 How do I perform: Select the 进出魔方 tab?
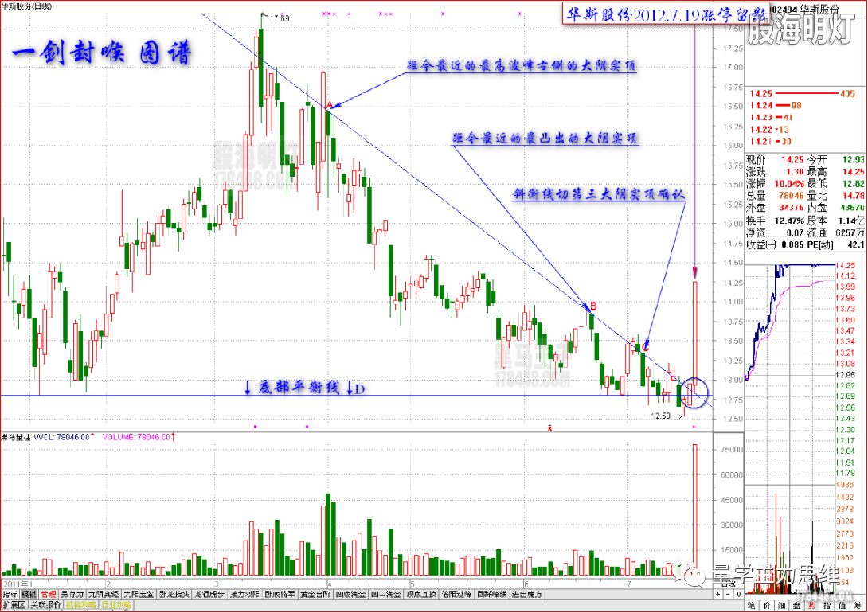click(x=527, y=595)
